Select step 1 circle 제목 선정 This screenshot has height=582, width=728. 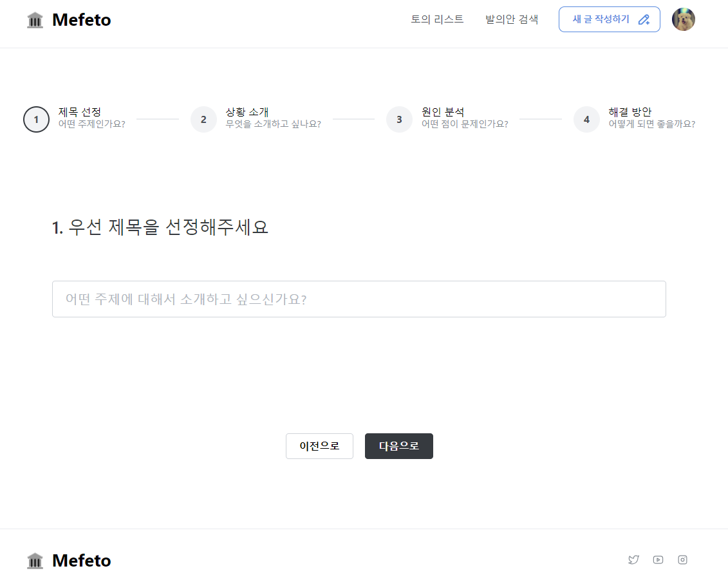[36, 119]
